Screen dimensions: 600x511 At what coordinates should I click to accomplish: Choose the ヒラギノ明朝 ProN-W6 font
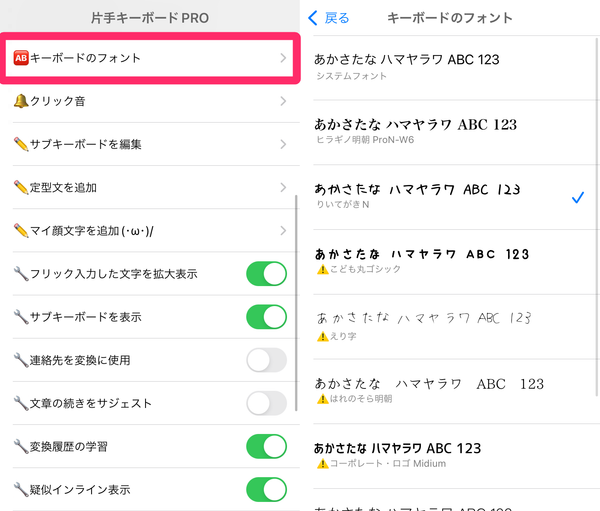(x=455, y=133)
